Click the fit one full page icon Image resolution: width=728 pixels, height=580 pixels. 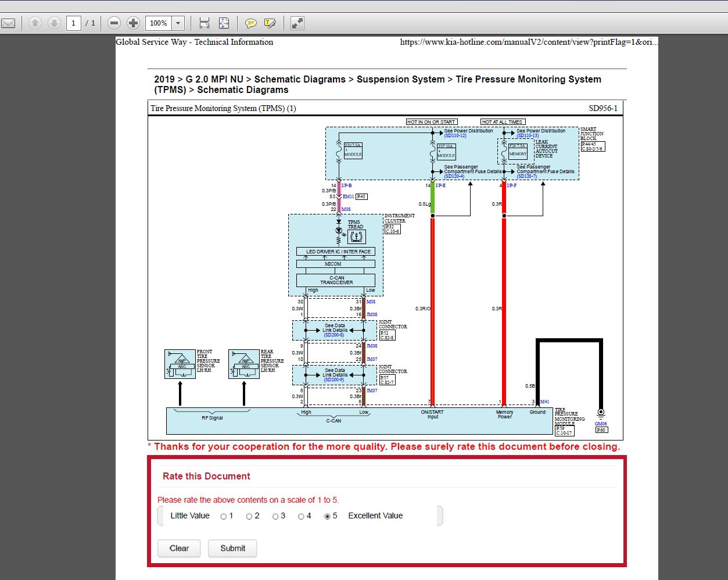[224, 23]
